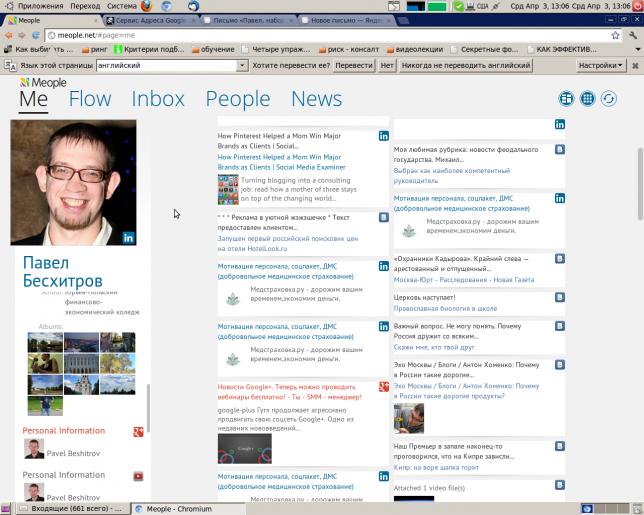Open the Православная биология в школе link

point(445,308)
